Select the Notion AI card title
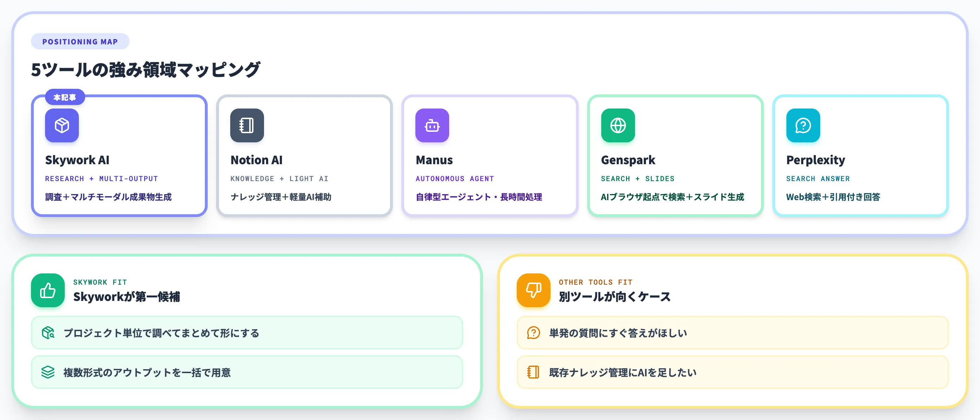 click(x=256, y=160)
